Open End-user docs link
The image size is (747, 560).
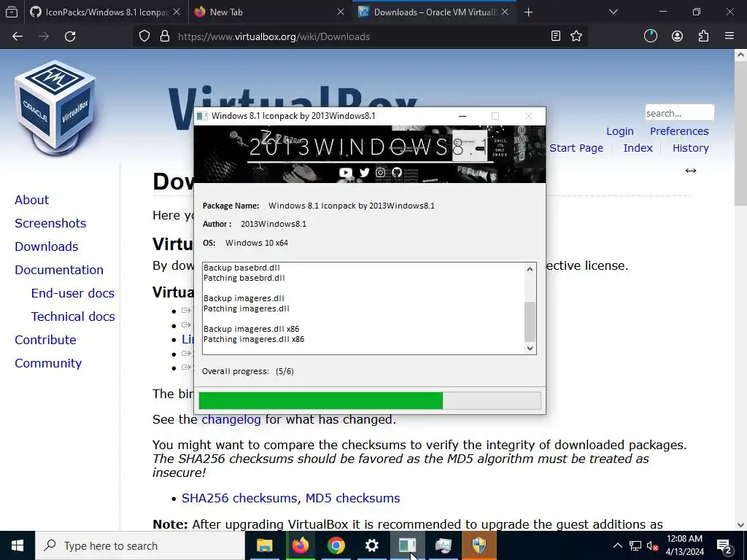[73, 293]
